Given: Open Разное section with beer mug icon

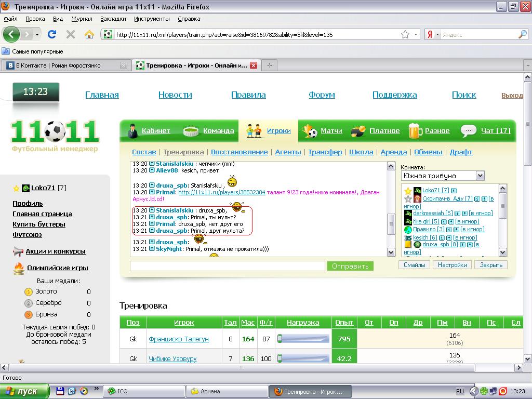Looking at the screenshot, I should [415, 131].
